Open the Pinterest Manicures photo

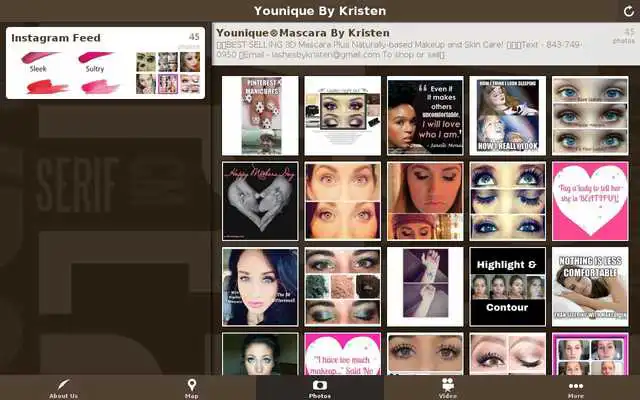260,116
